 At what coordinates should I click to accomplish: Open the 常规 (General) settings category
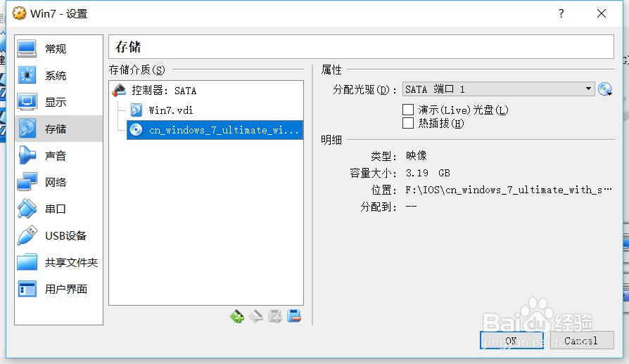(x=58, y=49)
